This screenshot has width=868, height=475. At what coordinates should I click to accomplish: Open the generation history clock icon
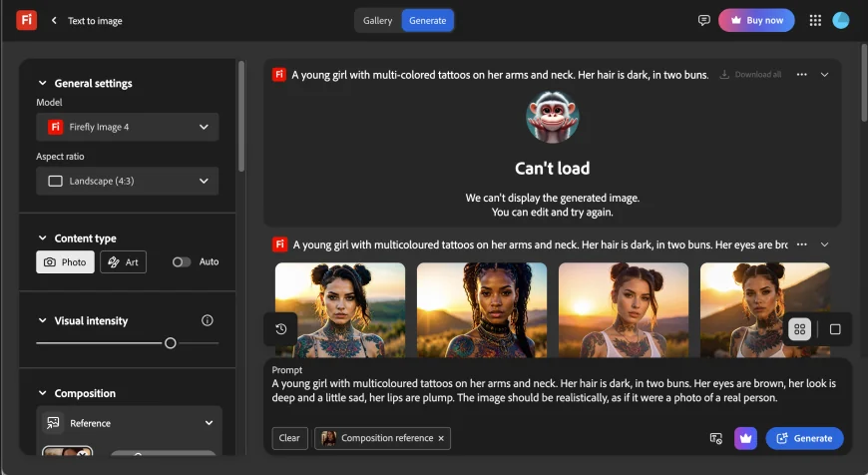pos(280,329)
